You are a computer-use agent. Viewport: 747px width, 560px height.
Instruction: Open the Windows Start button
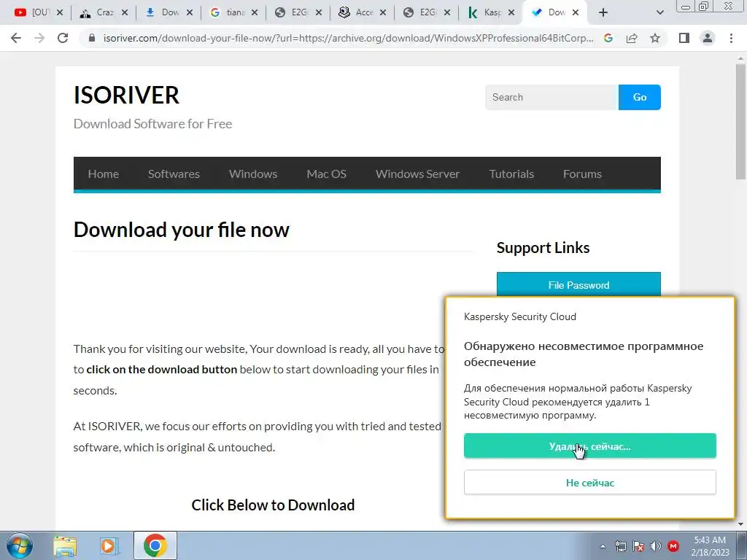pos(20,545)
